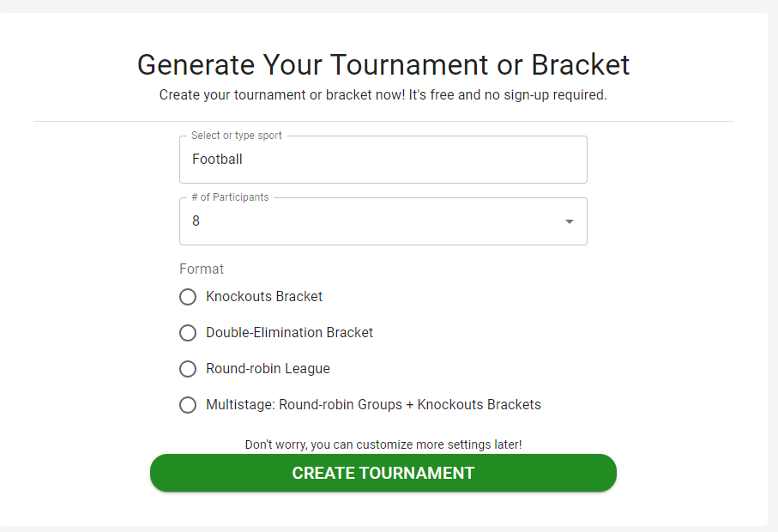Pick the Multistage Round-robin Groups radio button
The image size is (778, 532).
[188, 405]
